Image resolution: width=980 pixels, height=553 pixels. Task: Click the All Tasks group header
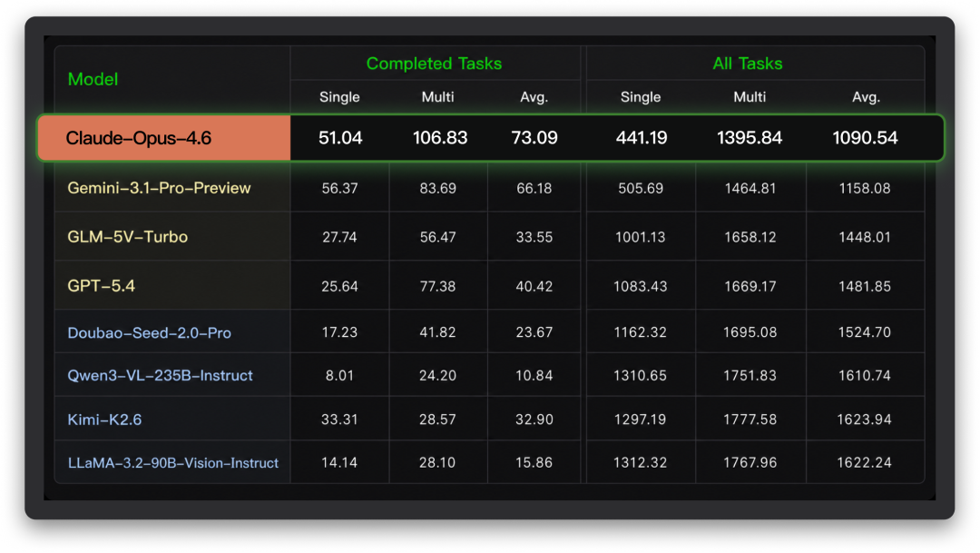[x=748, y=64]
